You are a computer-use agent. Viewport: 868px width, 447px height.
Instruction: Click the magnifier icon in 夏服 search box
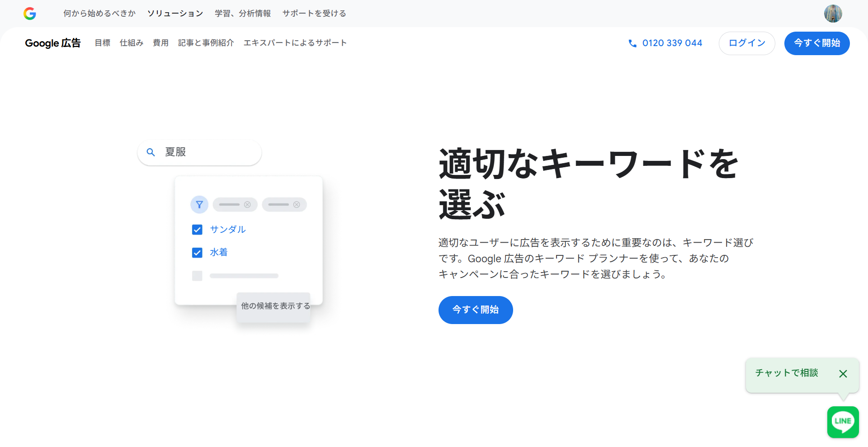[x=151, y=152]
